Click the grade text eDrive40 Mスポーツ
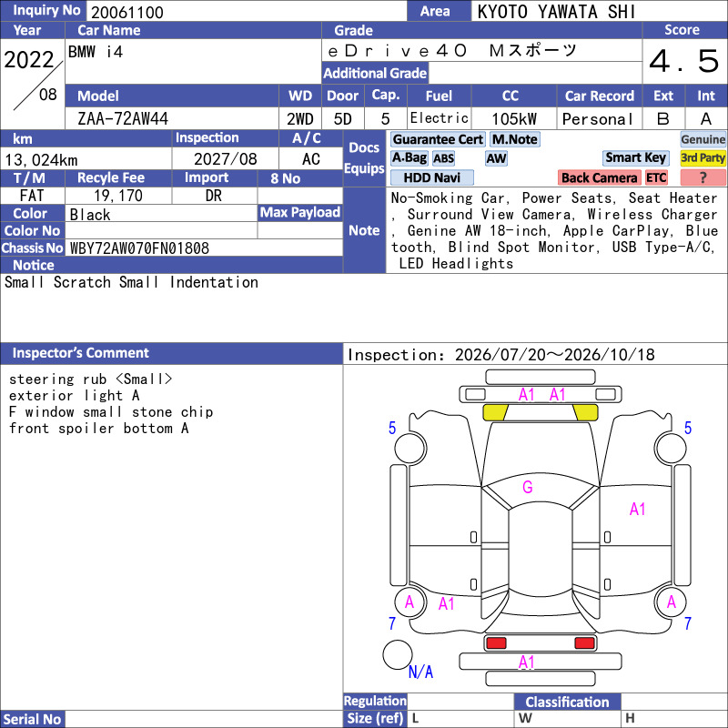The image size is (728, 728). (452, 51)
